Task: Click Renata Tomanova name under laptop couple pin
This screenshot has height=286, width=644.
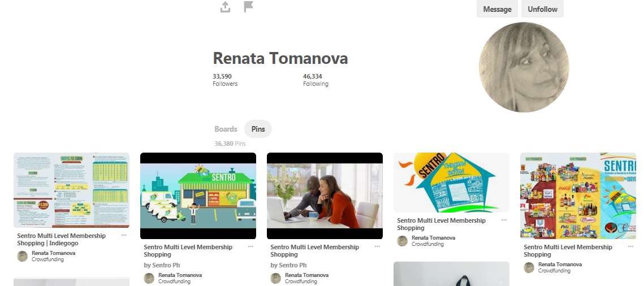Action: coord(306,275)
